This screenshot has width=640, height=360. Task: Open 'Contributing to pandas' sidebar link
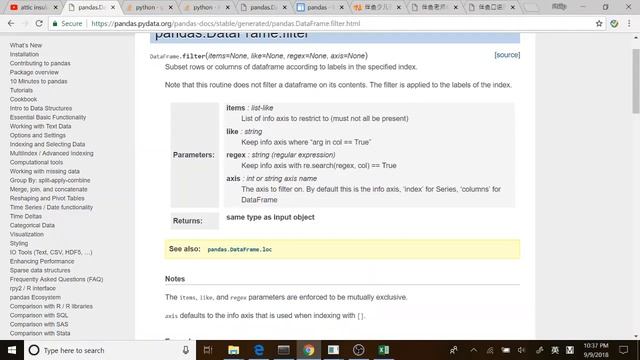point(40,63)
